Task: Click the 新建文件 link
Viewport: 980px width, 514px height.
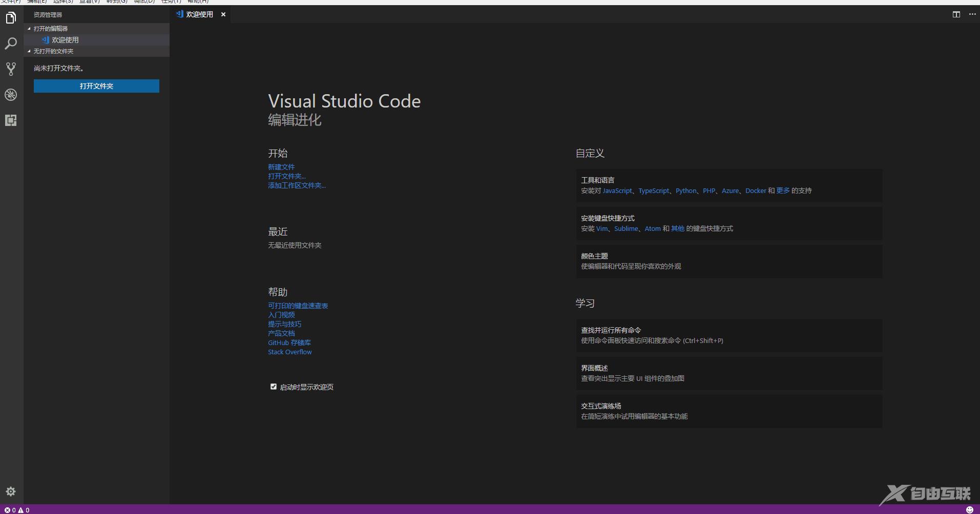Action: [281, 167]
